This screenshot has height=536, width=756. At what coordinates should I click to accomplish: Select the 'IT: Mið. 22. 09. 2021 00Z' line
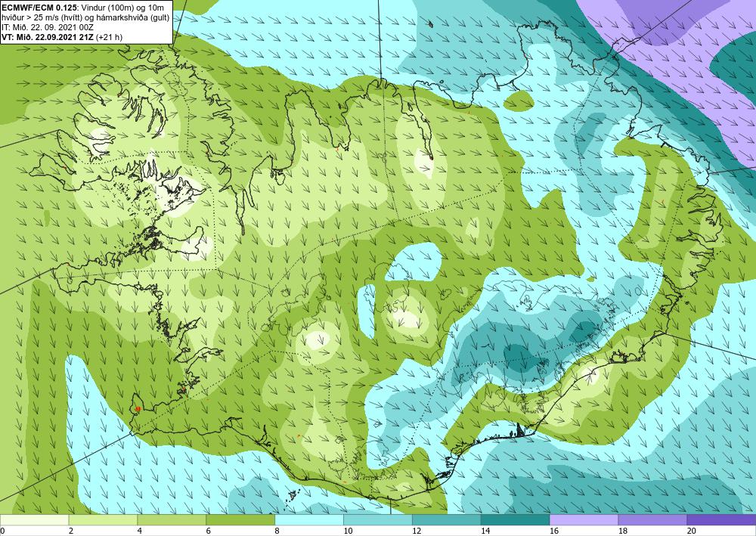48,27
